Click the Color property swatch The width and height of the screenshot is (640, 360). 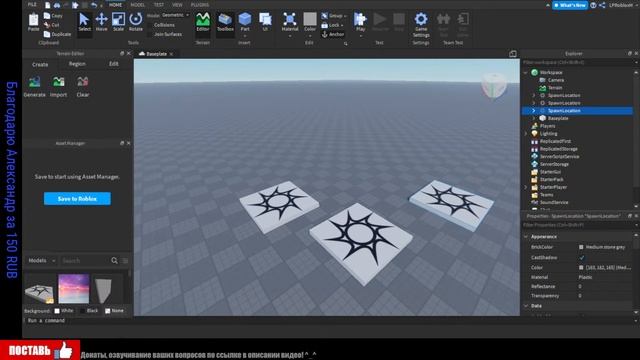pos(581,268)
